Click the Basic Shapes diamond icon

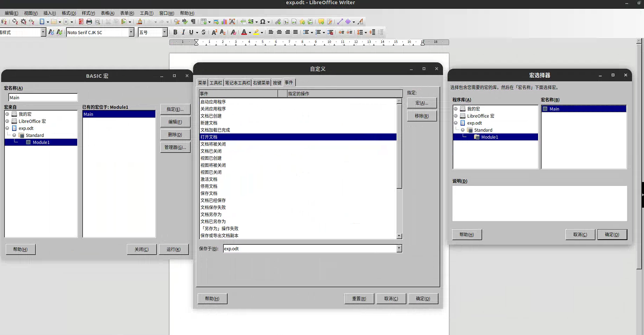click(x=348, y=22)
